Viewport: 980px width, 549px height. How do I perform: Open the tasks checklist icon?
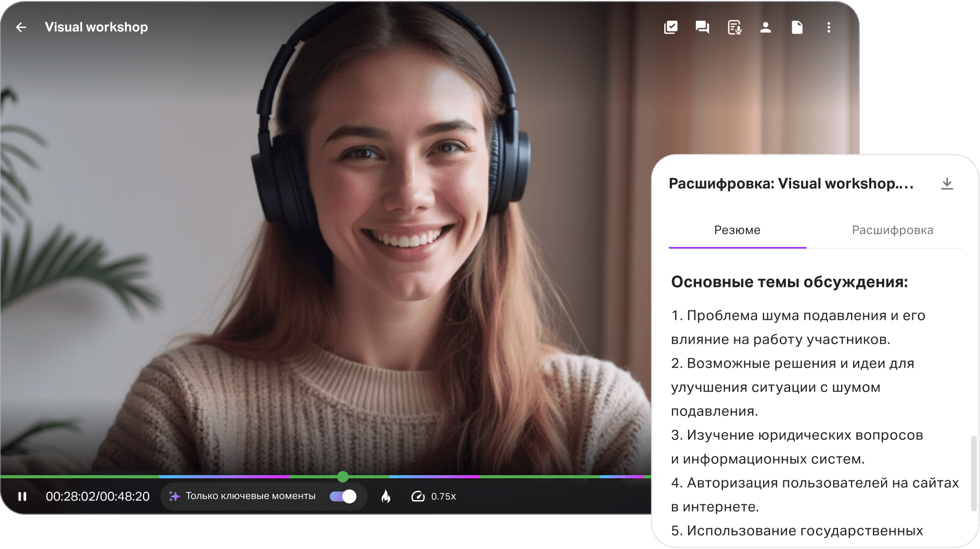[671, 28]
